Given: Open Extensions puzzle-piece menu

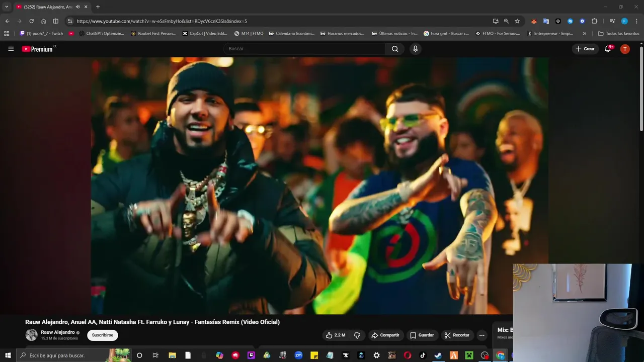Looking at the screenshot, I should pyautogui.click(x=594, y=21).
